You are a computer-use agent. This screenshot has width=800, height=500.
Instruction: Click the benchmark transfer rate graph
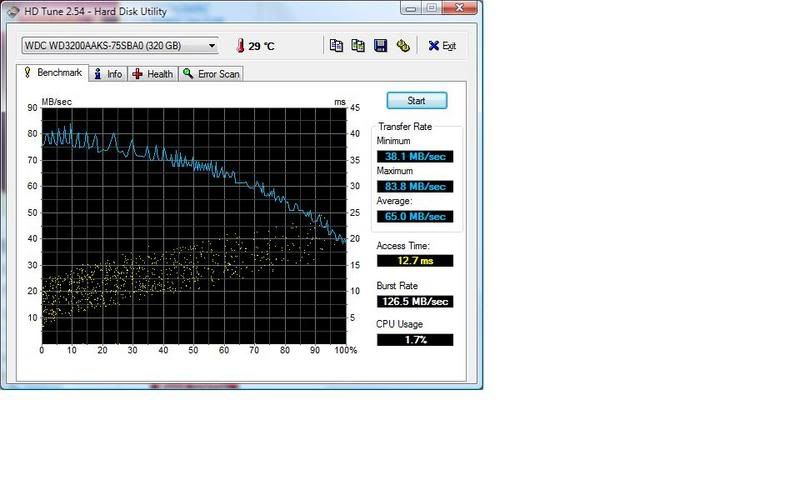click(194, 226)
